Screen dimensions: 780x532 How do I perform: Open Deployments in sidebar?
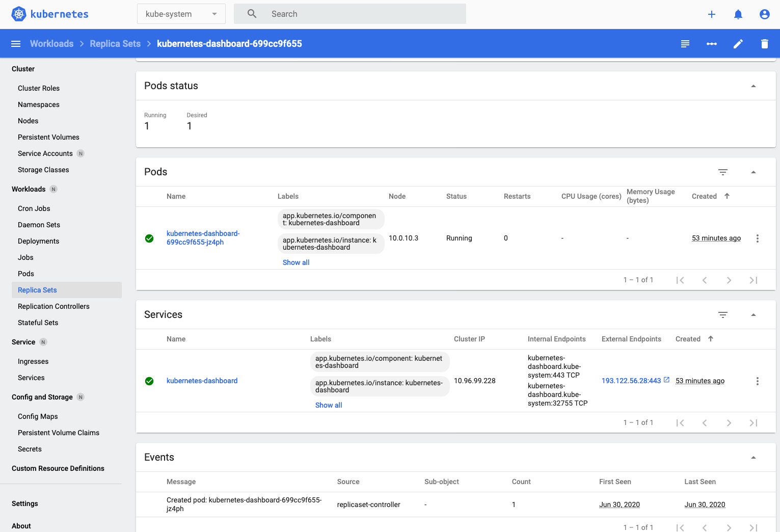click(x=38, y=241)
